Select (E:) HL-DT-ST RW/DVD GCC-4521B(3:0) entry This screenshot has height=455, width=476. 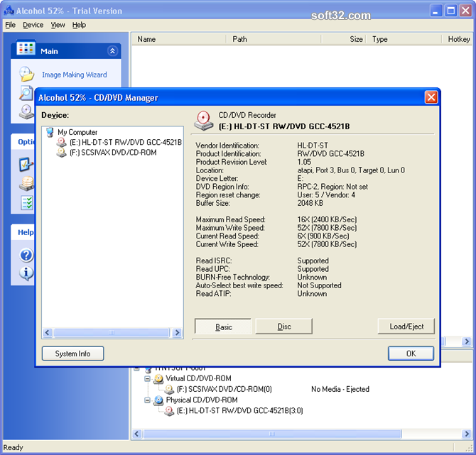pos(240,411)
